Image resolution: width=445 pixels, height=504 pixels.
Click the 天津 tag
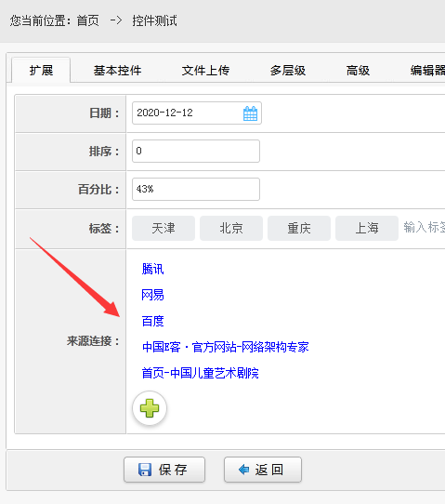click(x=164, y=228)
